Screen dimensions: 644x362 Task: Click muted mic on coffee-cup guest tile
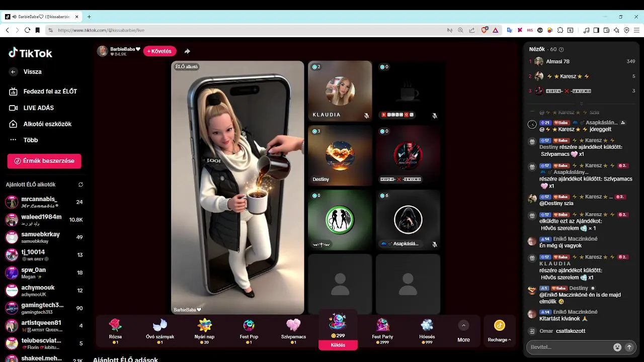tap(435, 116)
